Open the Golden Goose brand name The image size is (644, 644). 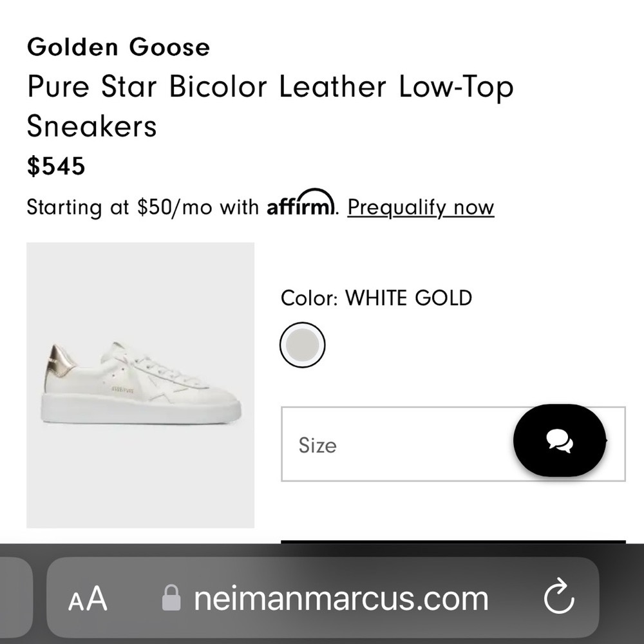click(118, 46)
